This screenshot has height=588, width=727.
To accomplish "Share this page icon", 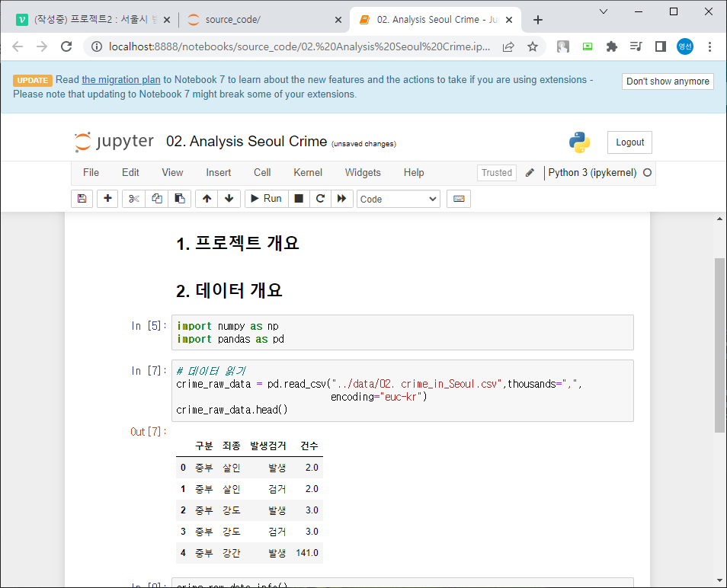I will point(508,46).
